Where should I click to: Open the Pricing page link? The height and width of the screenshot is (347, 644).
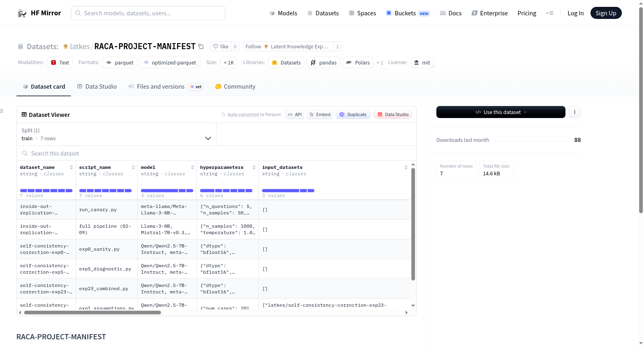(527, 13)
